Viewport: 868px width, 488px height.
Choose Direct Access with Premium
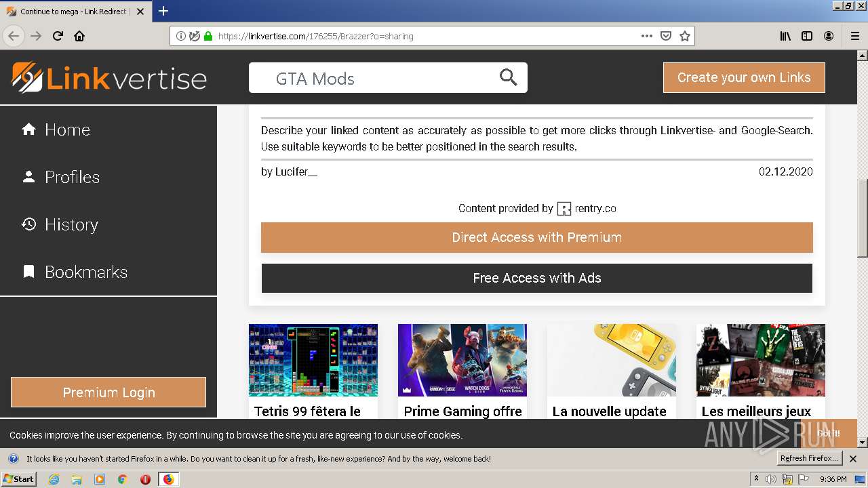(537, 237)
